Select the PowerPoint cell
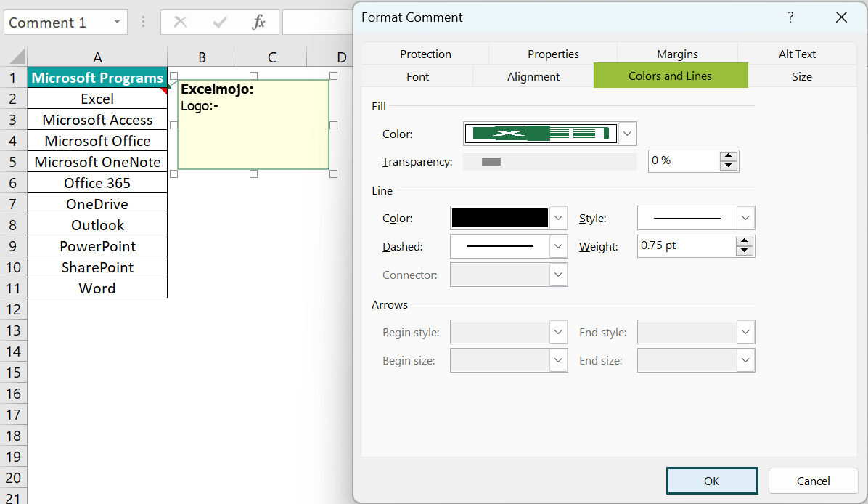 pyautogui.click(x=97, y=246)
